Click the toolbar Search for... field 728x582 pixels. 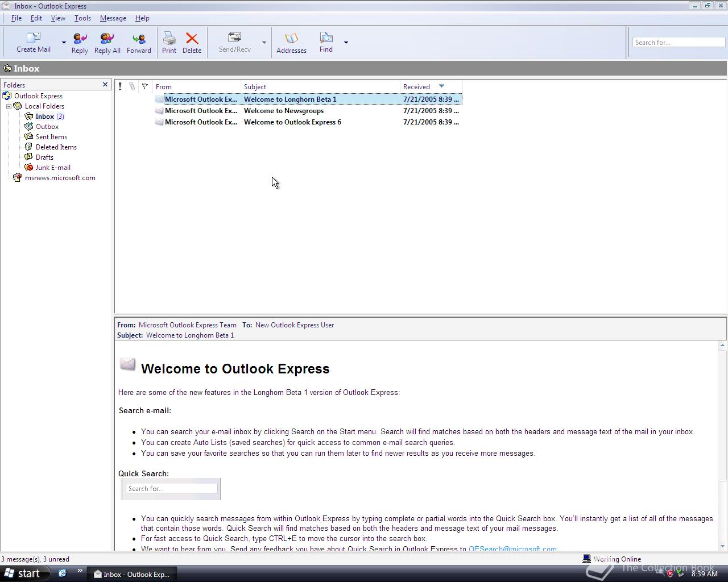(679, 43)
